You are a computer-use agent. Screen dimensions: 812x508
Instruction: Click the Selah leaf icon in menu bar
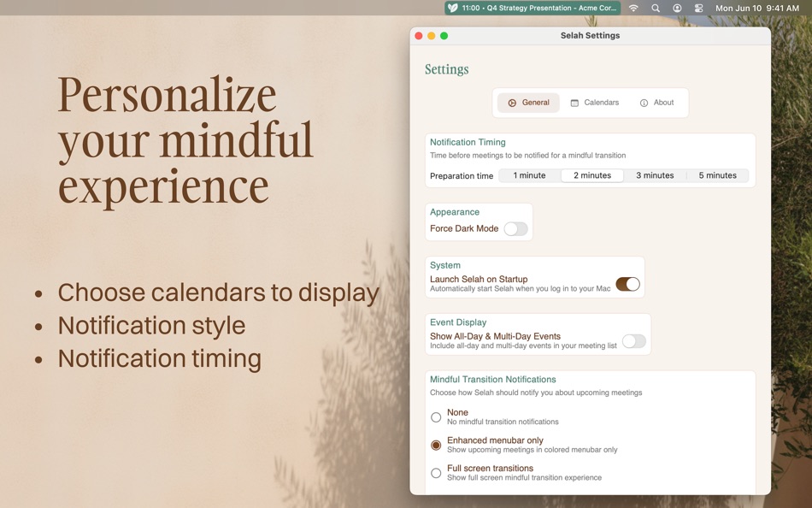tap(453, 8)
